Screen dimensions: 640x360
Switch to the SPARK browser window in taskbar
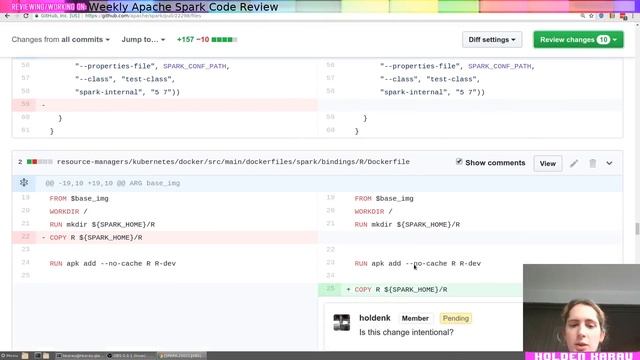(x=182, y=356)
